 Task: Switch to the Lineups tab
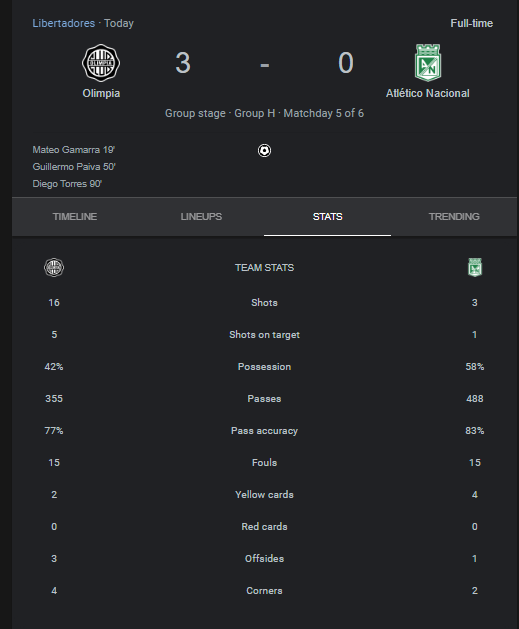click(201, 217)
